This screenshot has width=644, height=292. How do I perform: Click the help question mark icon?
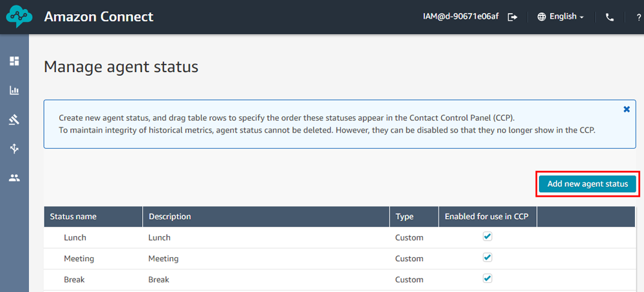(637, 17)
